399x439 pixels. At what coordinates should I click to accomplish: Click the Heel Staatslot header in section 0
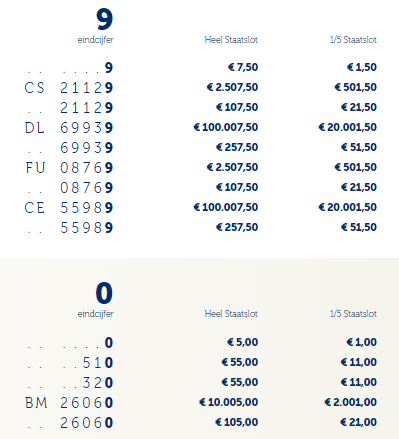[231, 314]
